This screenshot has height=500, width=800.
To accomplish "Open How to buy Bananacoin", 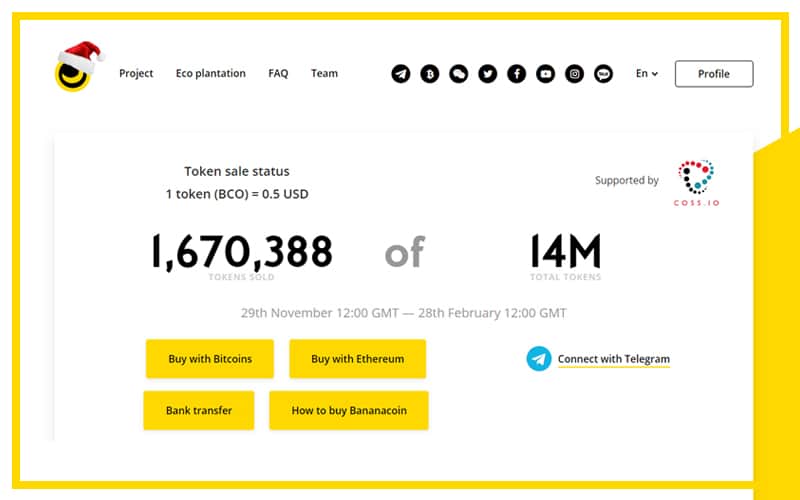I will [349, 410].
